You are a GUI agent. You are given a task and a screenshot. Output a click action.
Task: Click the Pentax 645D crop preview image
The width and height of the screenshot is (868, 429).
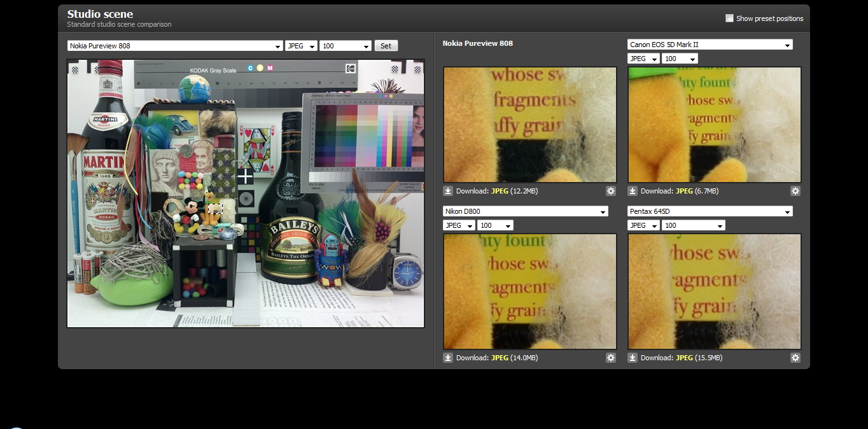715,292
